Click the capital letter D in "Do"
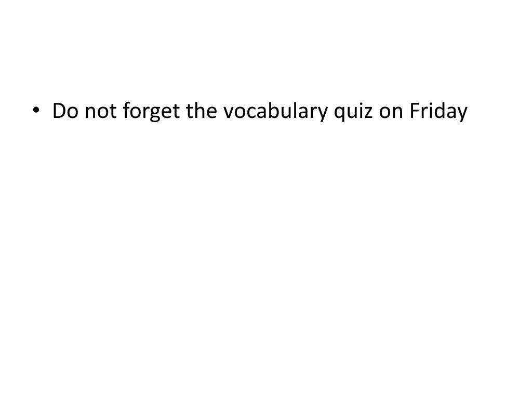Viewport: 532px width, 399px height. coord(59,111)
